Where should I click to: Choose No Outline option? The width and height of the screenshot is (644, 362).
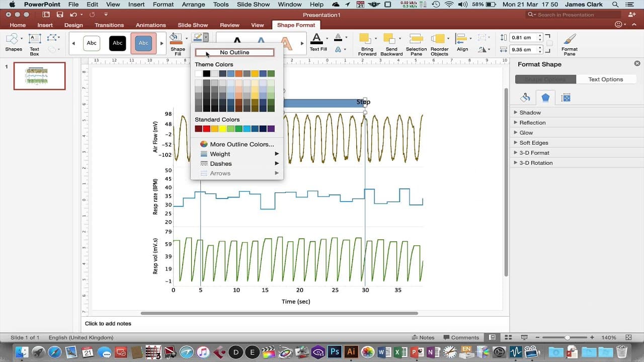coord(234,52)
